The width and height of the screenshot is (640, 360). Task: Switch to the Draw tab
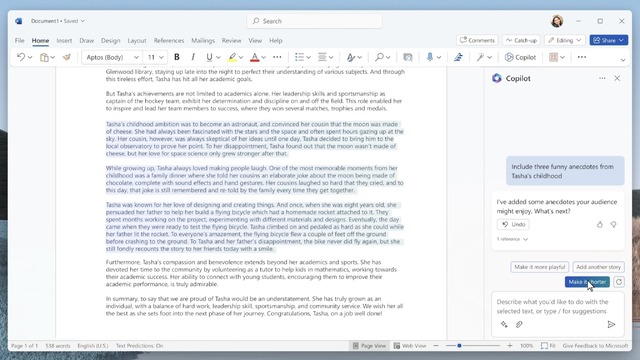pos(87,40)
